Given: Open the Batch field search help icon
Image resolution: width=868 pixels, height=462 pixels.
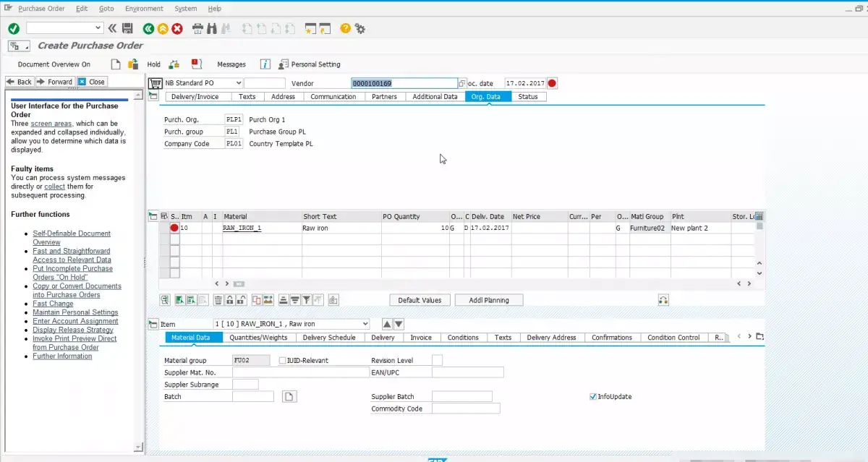Looking at the screenshot, I should coord(289,396).
